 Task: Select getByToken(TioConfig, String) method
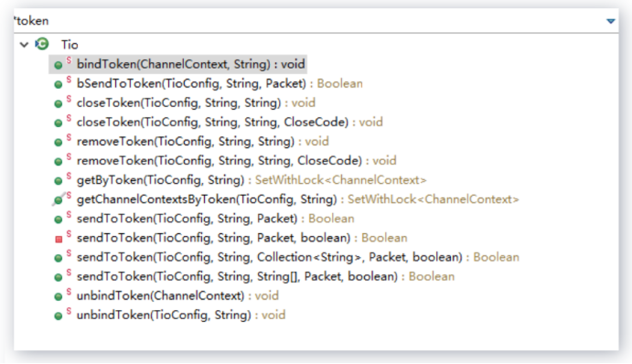(x=252, y=180)
